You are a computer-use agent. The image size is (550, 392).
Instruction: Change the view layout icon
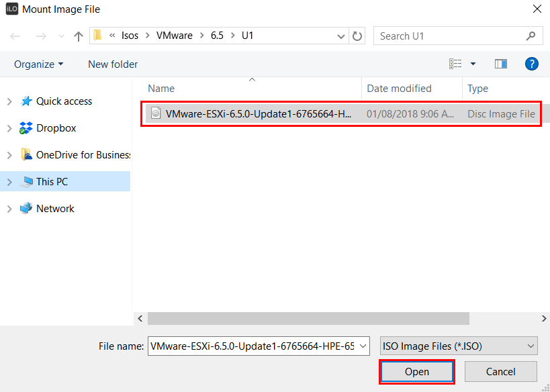[x=455, y=64]
